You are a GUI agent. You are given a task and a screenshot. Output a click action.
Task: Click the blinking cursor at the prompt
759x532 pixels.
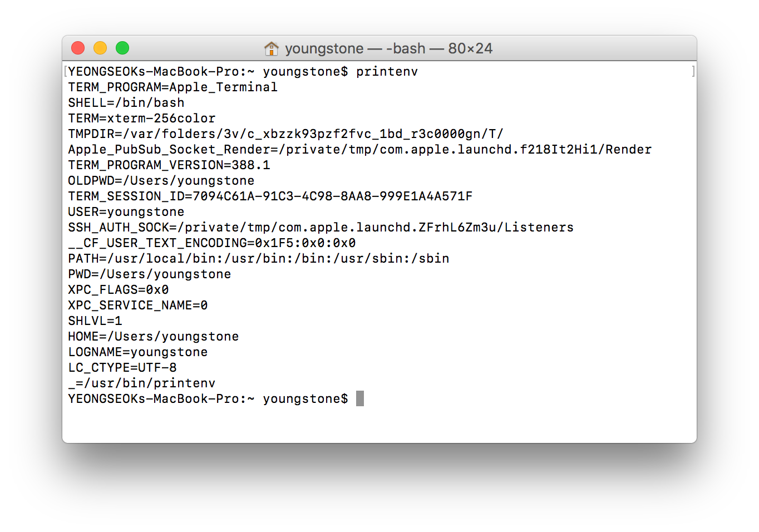click(360, 398)
